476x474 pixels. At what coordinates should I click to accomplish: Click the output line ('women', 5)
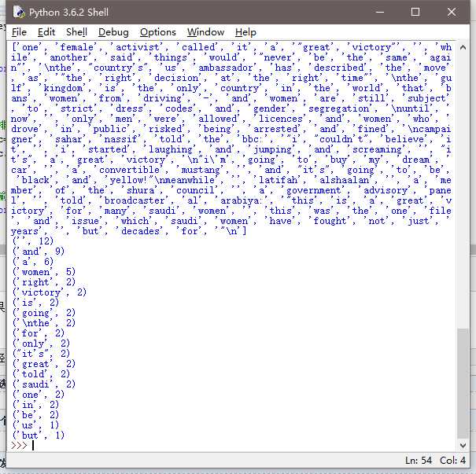coord(44,272)
